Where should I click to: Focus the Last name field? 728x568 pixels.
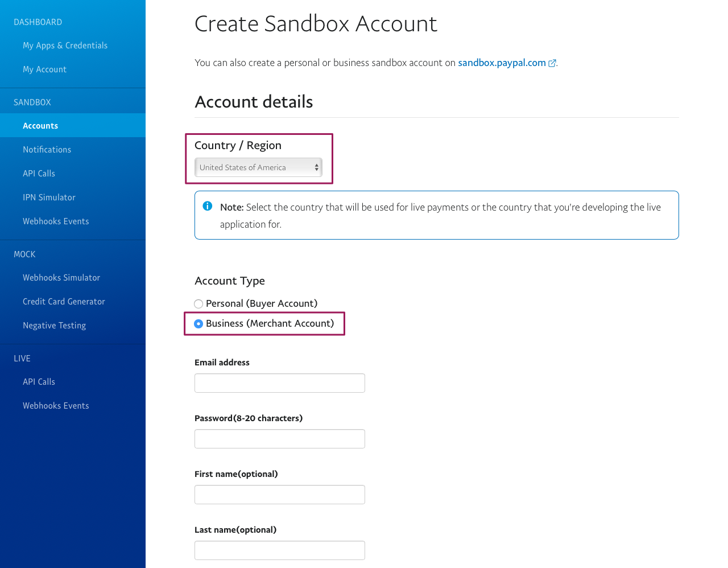(280, 550)
